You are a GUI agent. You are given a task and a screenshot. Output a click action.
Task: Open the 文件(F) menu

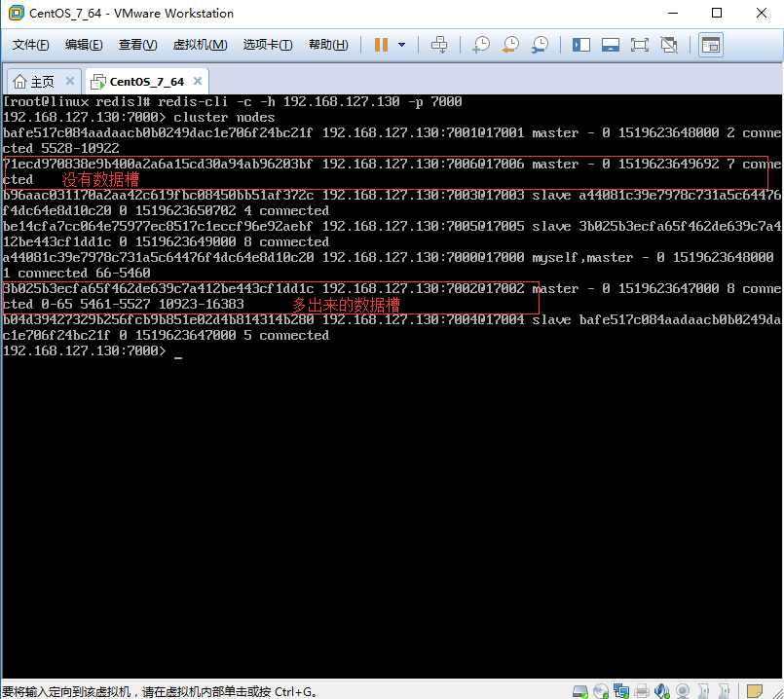[x=30, y=45]
